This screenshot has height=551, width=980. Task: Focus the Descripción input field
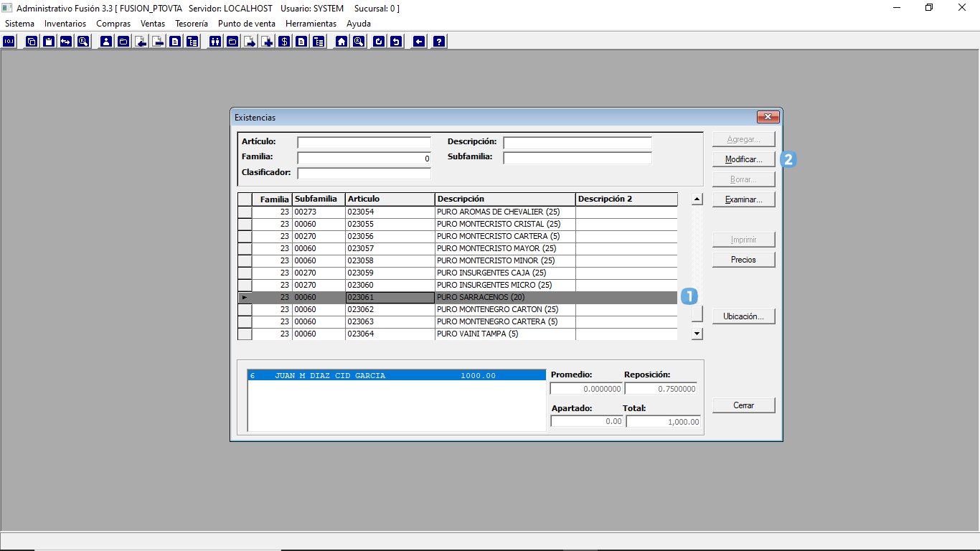pos(578,143)
